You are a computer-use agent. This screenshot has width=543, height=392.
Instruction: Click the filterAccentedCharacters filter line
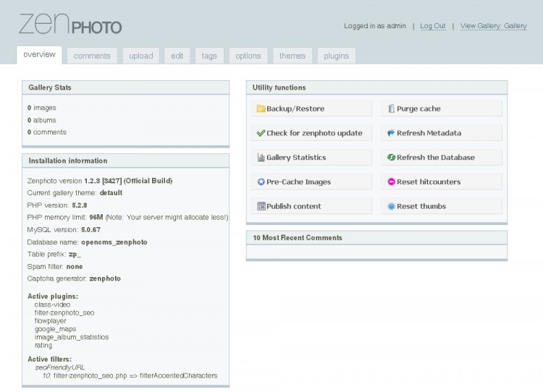(x=130, y=376)
